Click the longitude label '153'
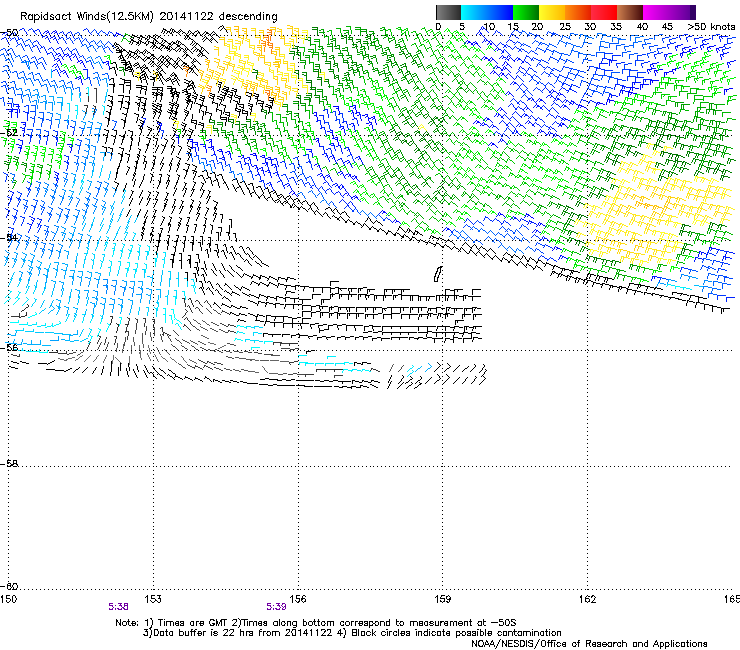Image resolution: width=740 pixels, height=650 pixels. tap(153, 599)
